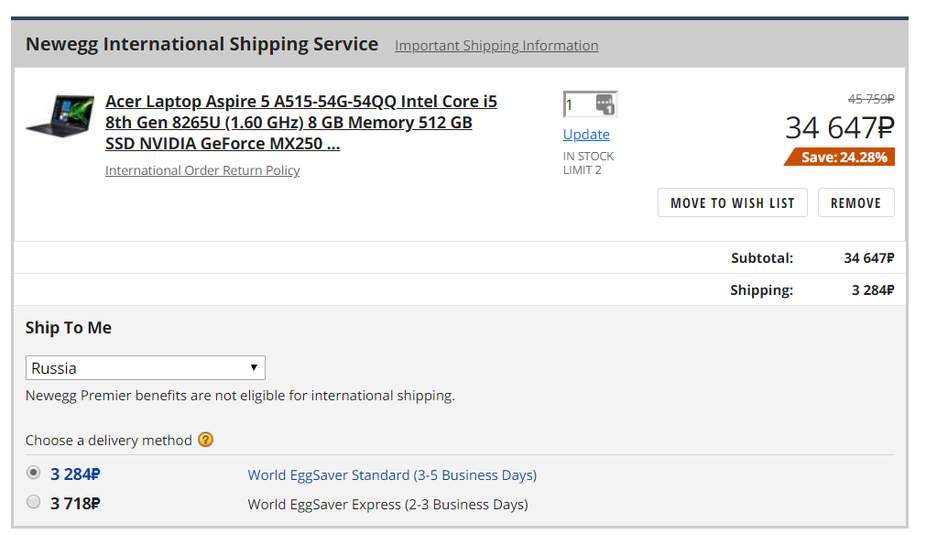Open International Order Return Policy link
The image size is (937, 545).
(x=202, y=171)
